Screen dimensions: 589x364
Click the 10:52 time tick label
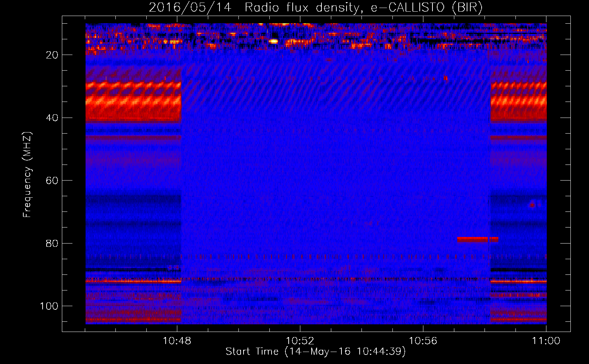tap(300, 341)
